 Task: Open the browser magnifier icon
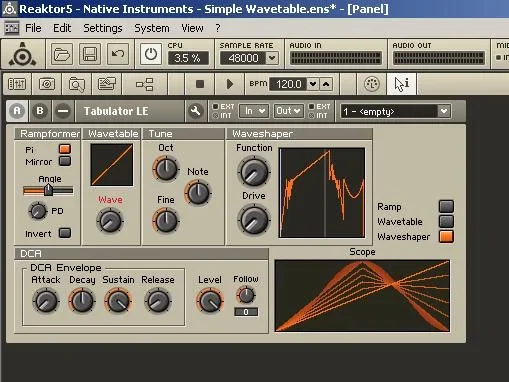(x=77, y=84)
